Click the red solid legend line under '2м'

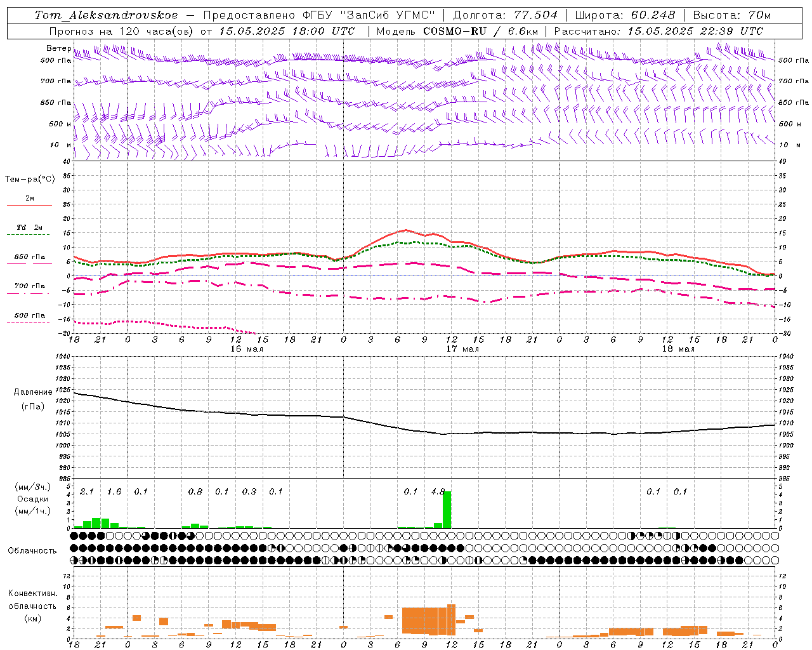click(29, 205)
